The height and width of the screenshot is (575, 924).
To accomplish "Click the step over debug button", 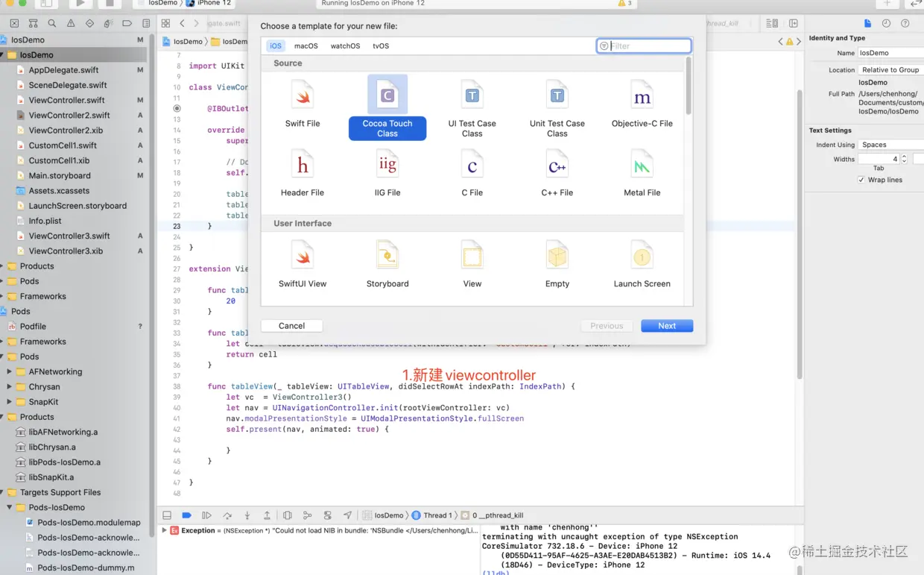I will [x=227, y=515].
